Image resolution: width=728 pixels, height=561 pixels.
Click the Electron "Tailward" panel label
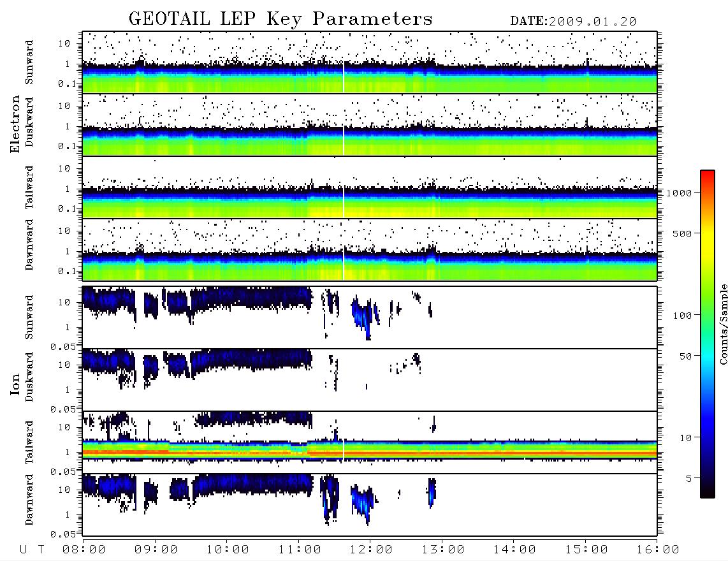point(29,187)
